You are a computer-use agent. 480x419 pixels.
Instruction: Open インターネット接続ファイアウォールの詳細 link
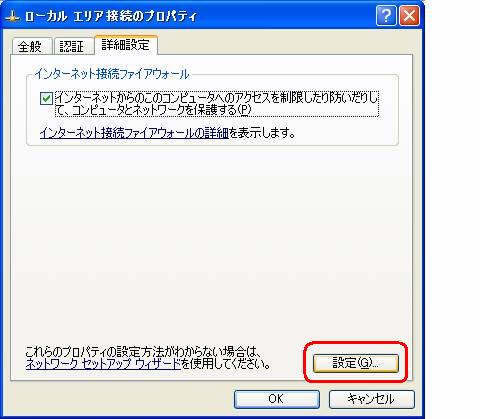(134, 133)
